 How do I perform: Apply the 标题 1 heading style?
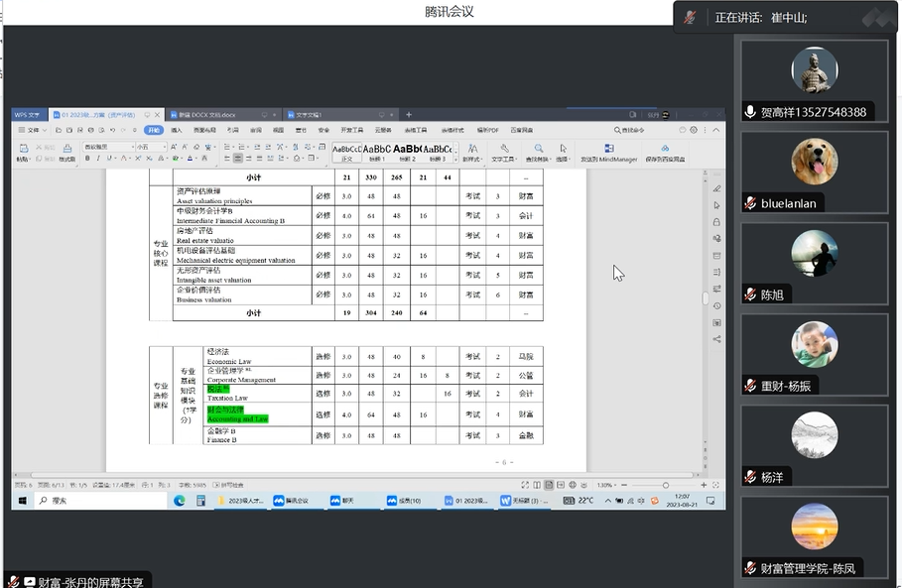377,152
